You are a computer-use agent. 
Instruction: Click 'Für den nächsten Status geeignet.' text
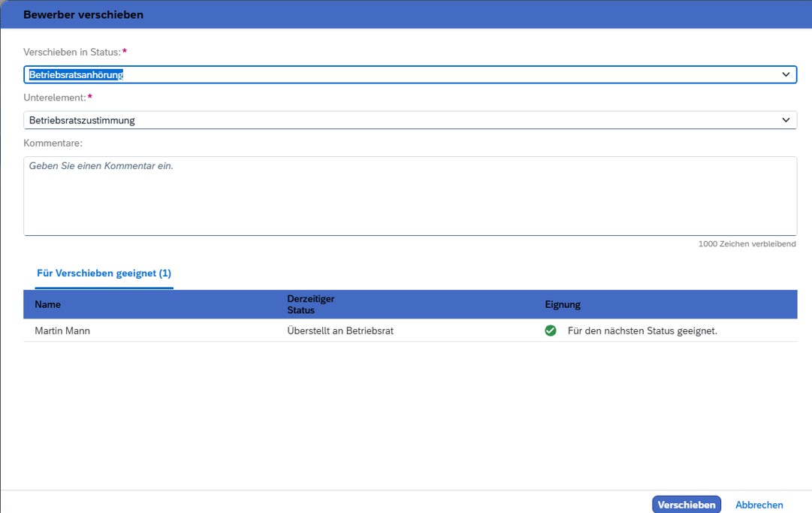click(x=642, y=330)
